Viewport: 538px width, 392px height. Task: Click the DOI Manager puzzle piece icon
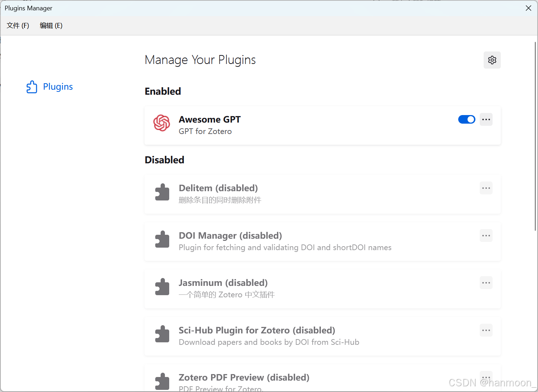[162, 239]
